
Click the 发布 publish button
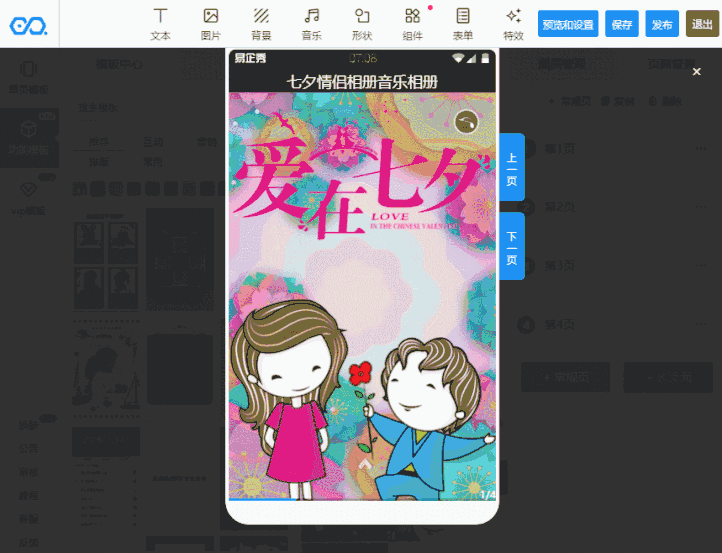pyautogui.click(x=662, y=24)
